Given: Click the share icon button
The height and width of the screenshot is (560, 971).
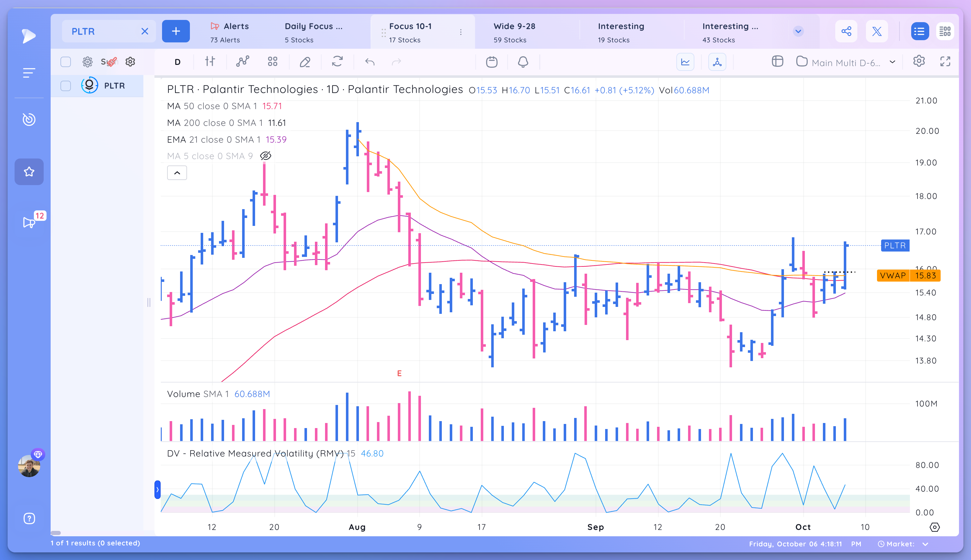Looking at the screenshot, I should point(846,31).
